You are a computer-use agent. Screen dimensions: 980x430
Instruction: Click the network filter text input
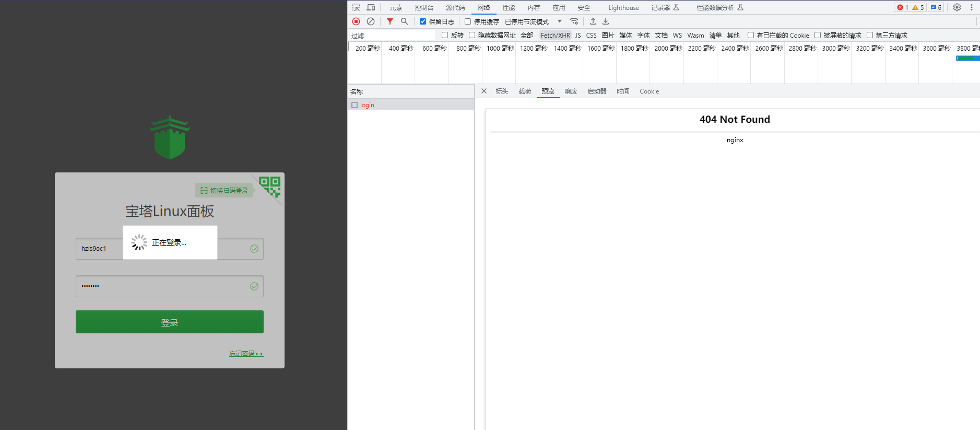point(392,35)
